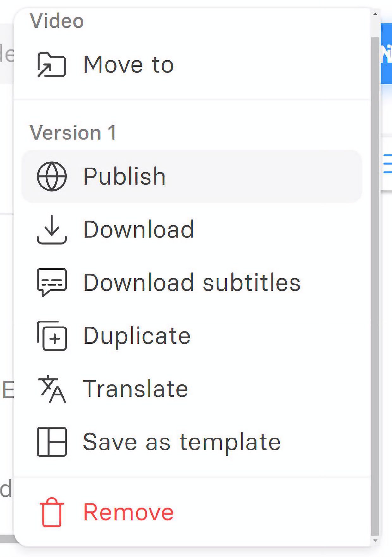Select the red Remove option
This screenshot has width=392, height=557.
click(128, 512)
